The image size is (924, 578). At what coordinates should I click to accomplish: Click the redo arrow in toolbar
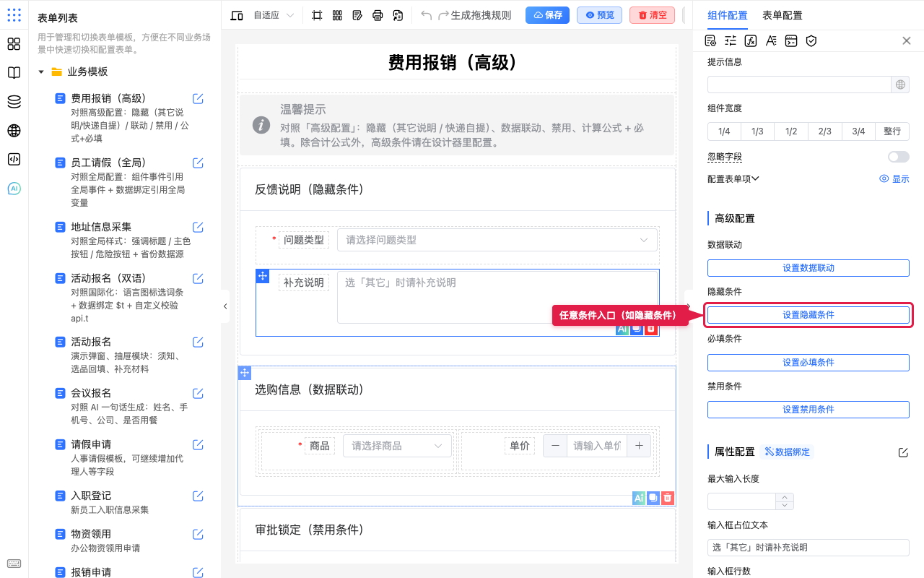pos(443,15)
